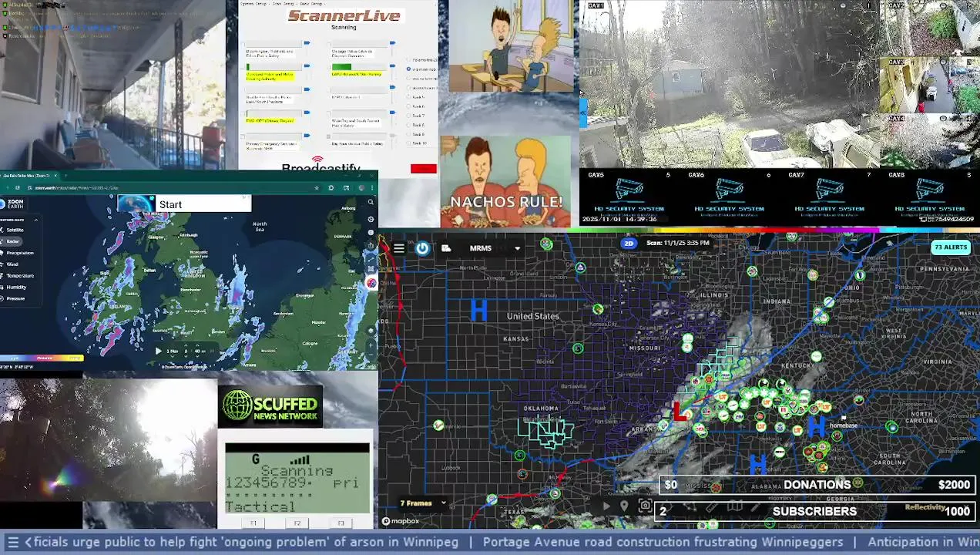The height and width of the screenshot is (555, 980).
Task: Open the radar app hamburger menu
Action: coord(399,248)
